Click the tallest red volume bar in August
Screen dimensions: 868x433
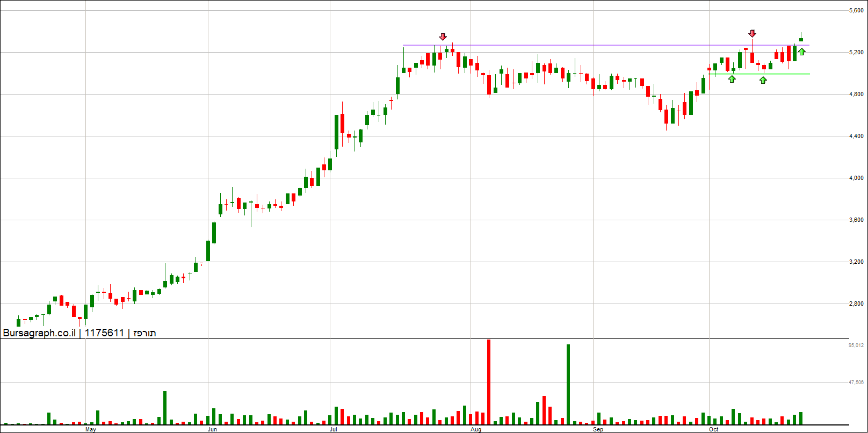(489, 382)
